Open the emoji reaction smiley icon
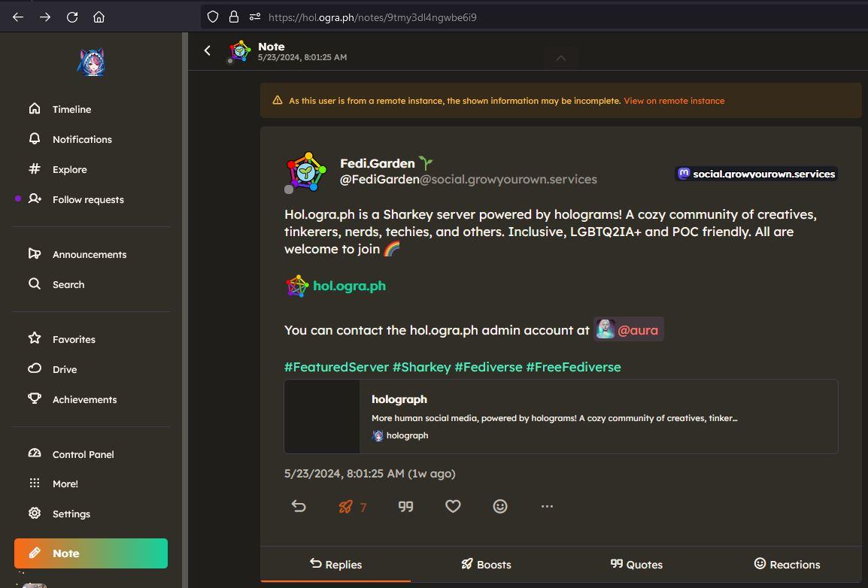The width and height of the screenshot is (868, 588). 500,506
